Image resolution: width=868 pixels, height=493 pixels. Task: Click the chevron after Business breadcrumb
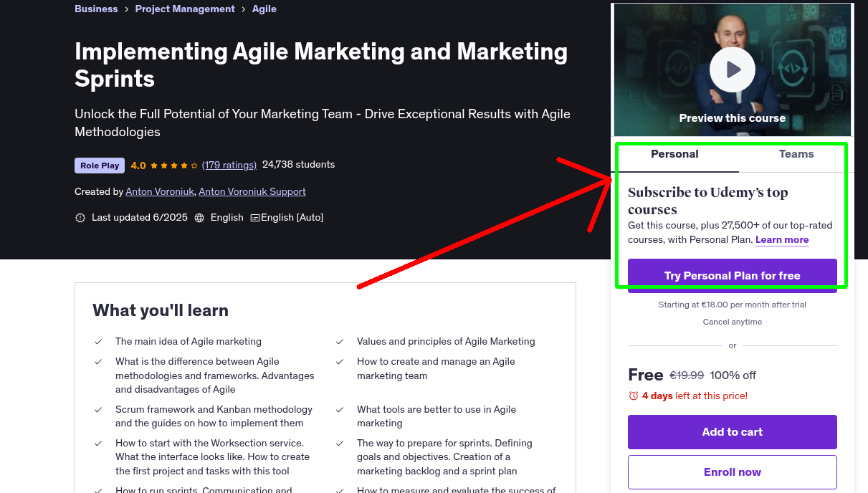pos(126,9)
